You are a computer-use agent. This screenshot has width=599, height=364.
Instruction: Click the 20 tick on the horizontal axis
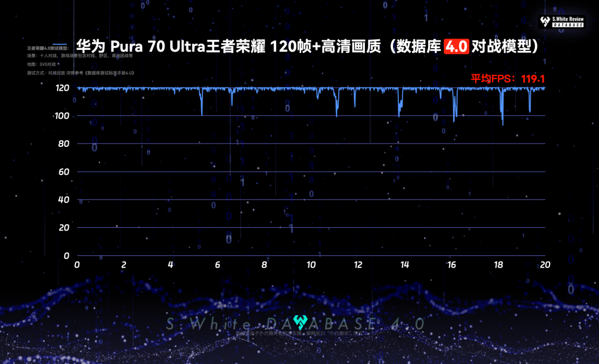tap(545, 265)
